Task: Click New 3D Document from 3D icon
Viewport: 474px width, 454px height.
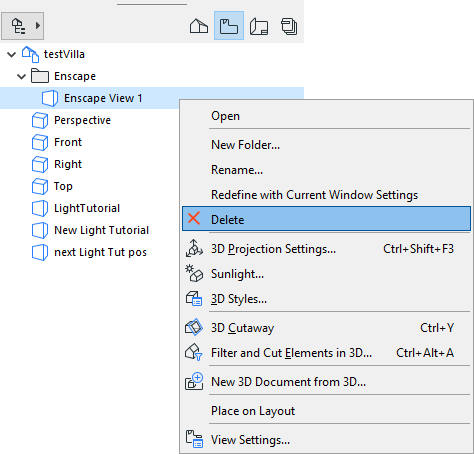Action: (x=194, y=381)
